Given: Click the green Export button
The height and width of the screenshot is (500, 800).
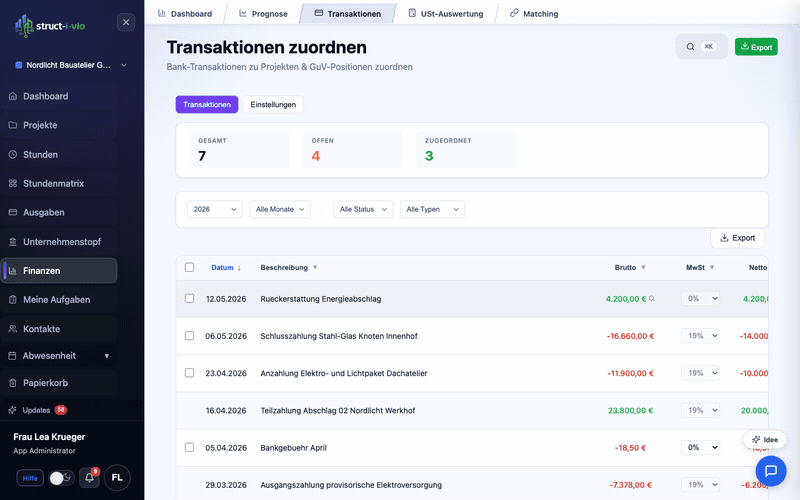Looking at the screenshot, I should click(755, 47).
